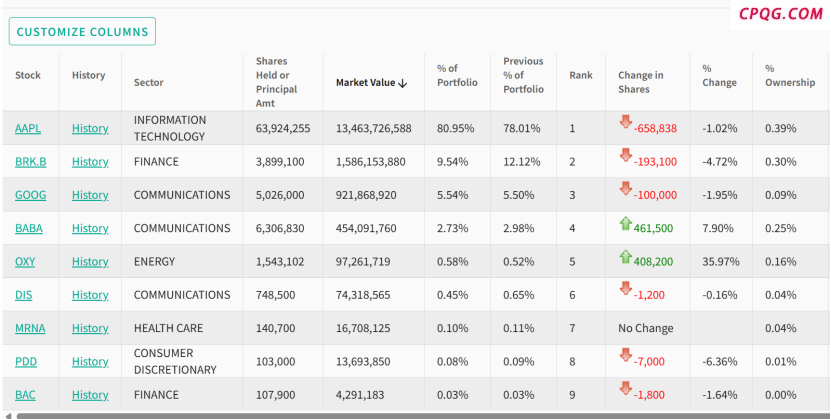The image size is (831, 419).
Task: Select the 7.90% change value
Action: (718, 228)
